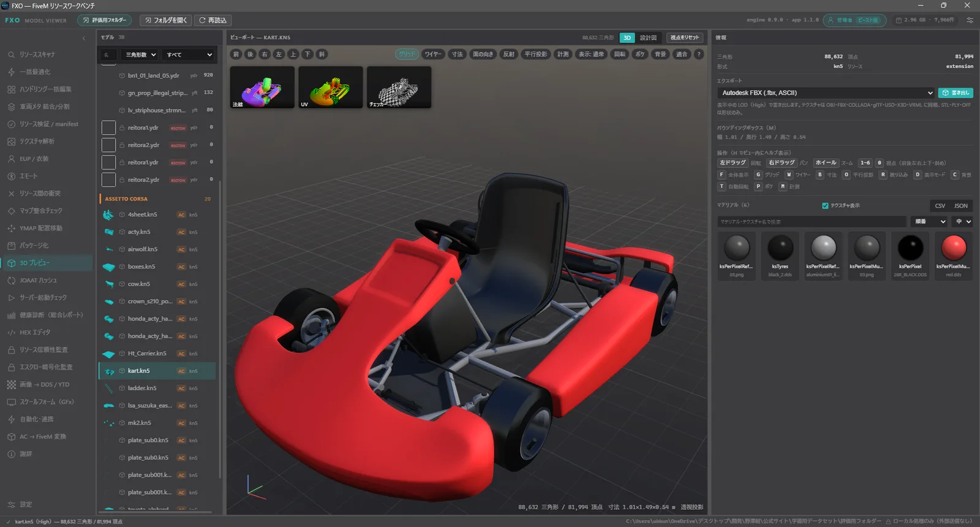Click the サーバー起動チェック play icon

pyautogui.click(x=11, y=298)
